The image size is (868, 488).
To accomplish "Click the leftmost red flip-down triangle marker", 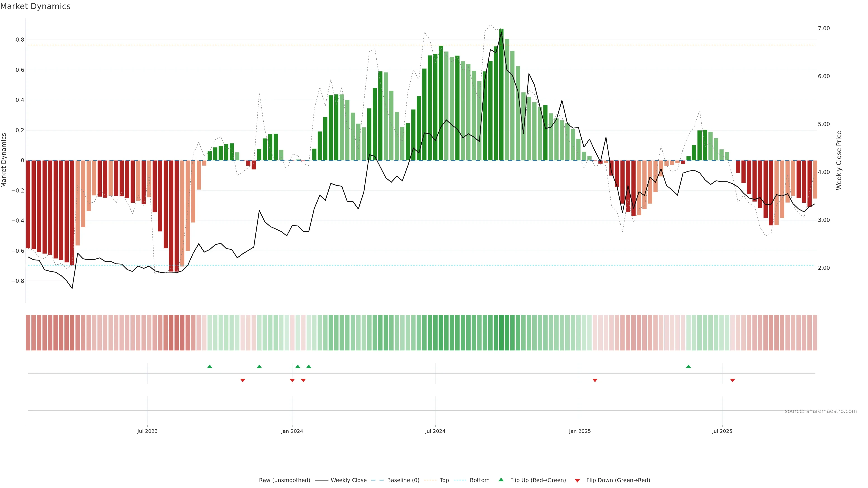I will tap(243, 380).
